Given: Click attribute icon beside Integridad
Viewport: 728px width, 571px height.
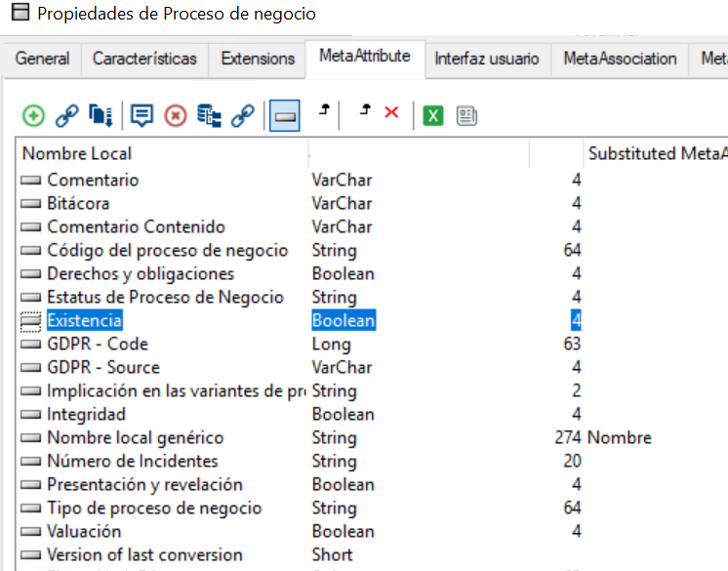Looking at the screenshot, I should (x=30, y=414).
